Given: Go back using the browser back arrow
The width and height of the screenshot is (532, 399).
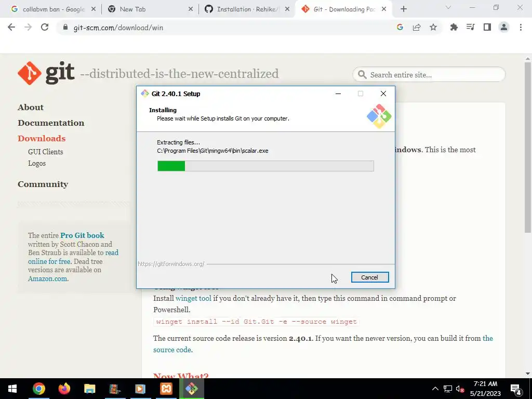Looking at the screenshot, I should [x=11, y=27].
